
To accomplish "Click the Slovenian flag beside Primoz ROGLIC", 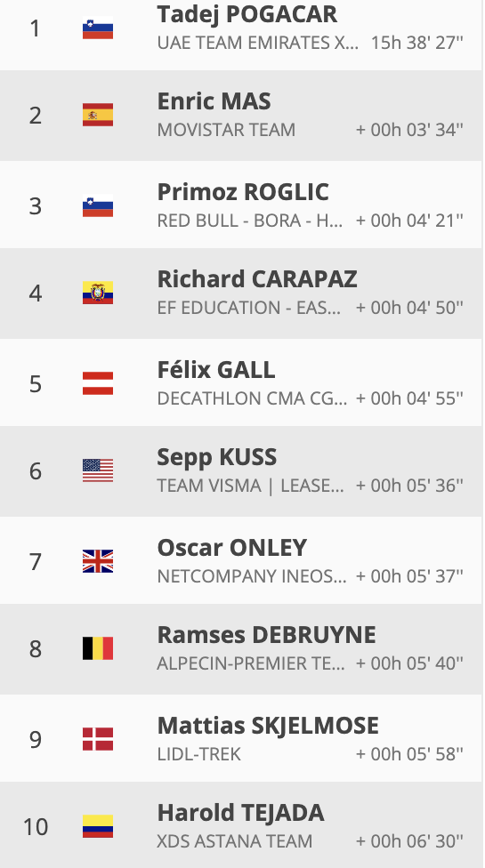I will point(97,206).
